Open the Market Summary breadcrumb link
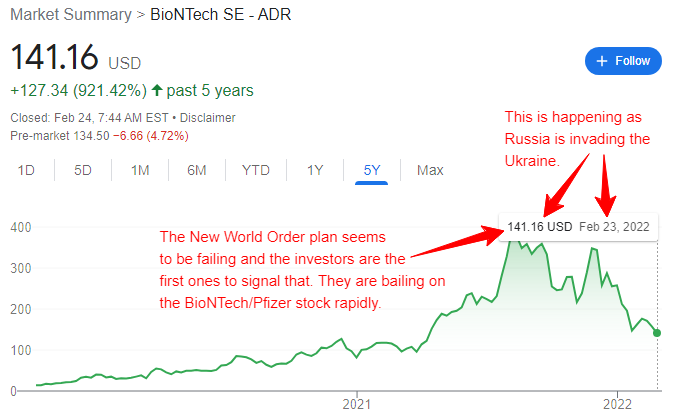 [70, 15]
